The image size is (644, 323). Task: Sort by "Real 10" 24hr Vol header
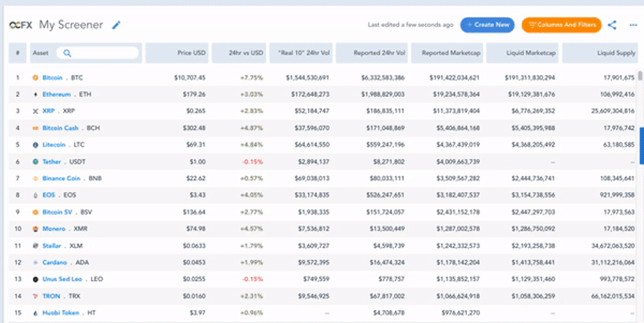coord(301,53)
